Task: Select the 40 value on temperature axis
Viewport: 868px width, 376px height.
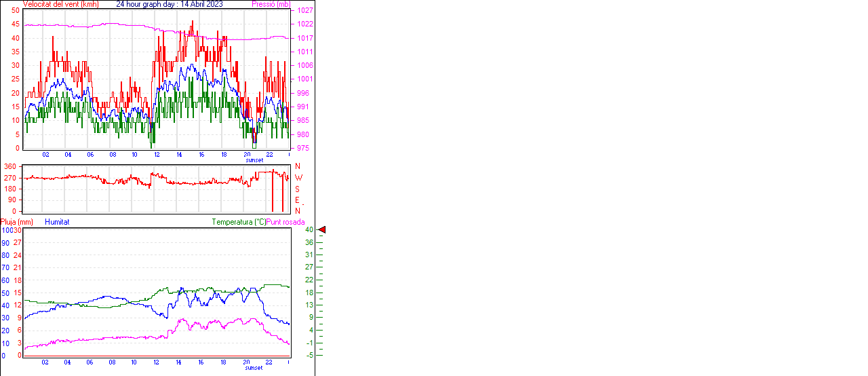Action: [x=309, y=230]
